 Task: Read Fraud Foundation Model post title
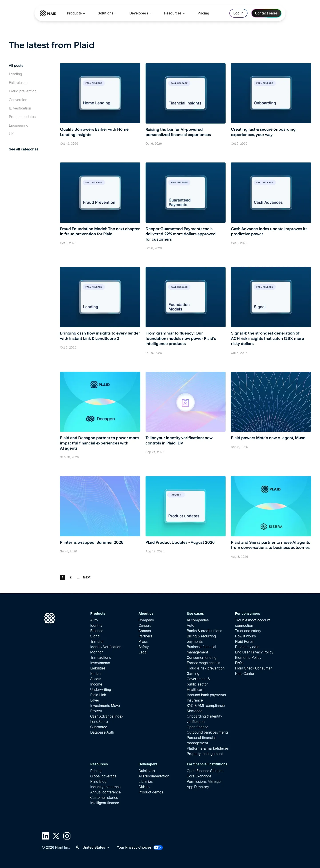pos(100,231)
